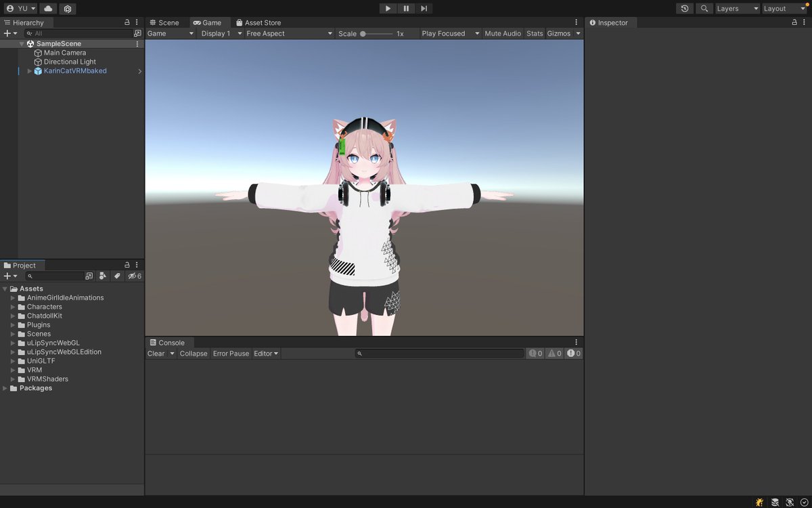Click the status bar bug debug icon

pos(759,502)
